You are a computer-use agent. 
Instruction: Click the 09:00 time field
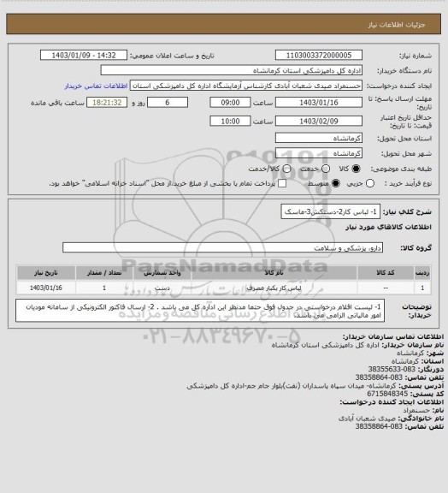click(230, 103)
